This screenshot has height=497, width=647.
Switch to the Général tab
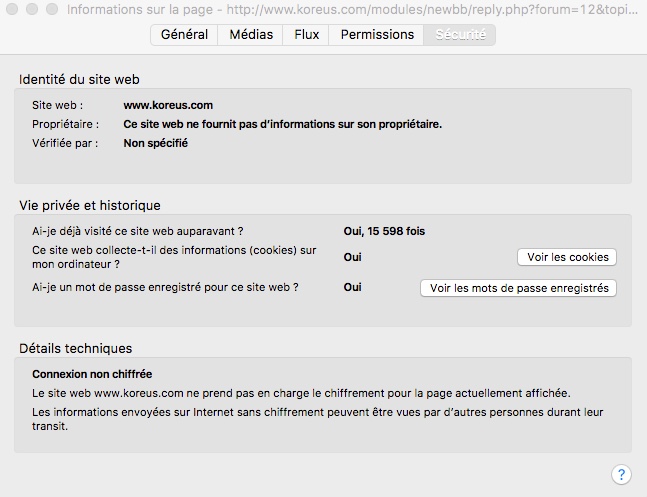point(184,34)
